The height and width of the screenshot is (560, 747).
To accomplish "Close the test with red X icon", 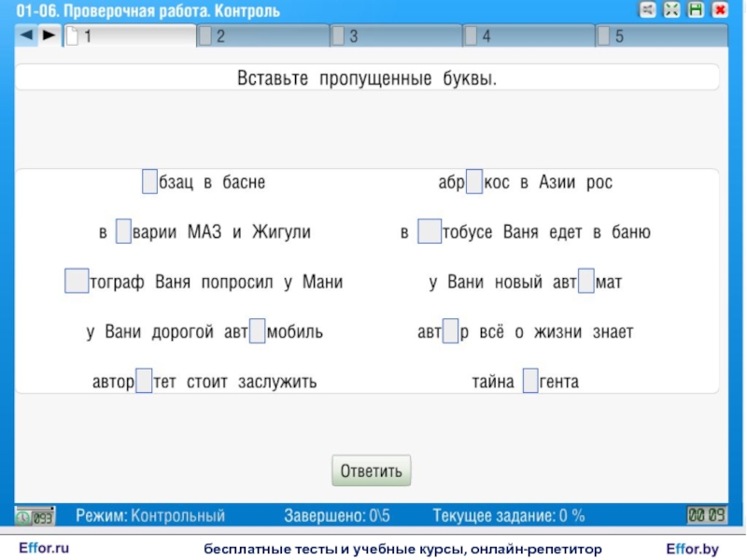I will click(720, 10).
